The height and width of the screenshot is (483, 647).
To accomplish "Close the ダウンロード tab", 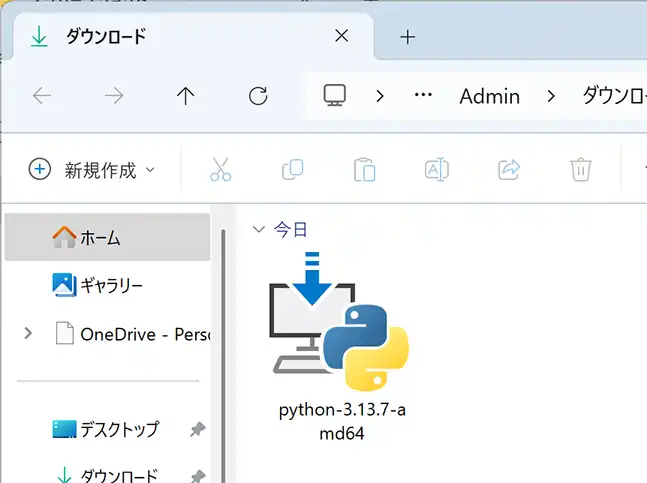I will click(x=342, y=36).
